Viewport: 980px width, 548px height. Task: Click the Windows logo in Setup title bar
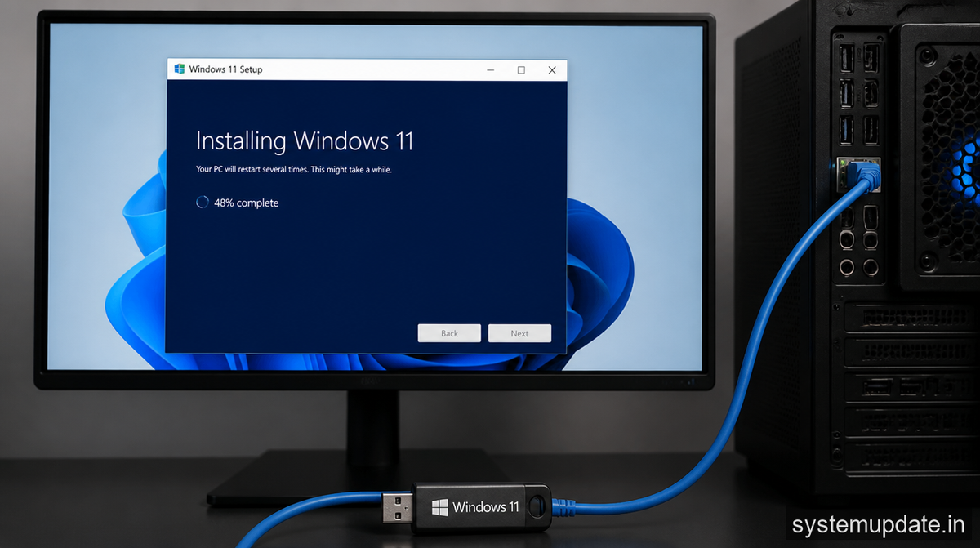point(179,69)
